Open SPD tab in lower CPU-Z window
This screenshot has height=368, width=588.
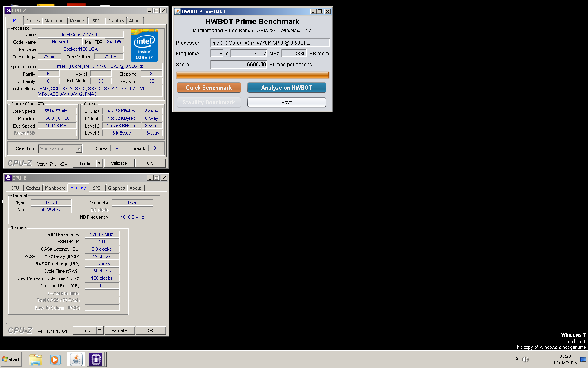tap(97, 188)
